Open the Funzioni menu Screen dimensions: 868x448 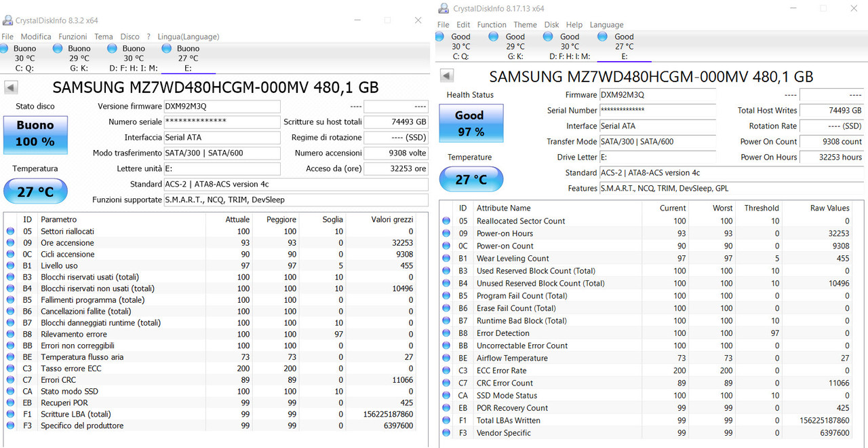click(73, 37)
